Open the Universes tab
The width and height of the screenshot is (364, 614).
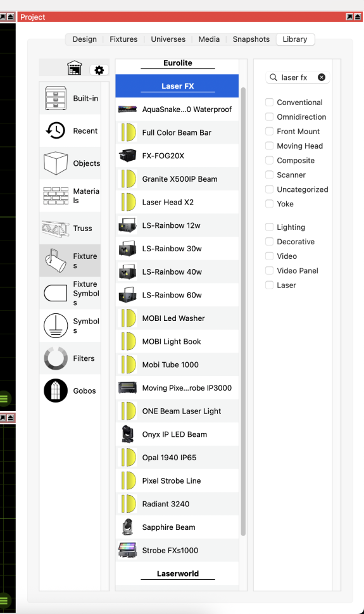168,39
